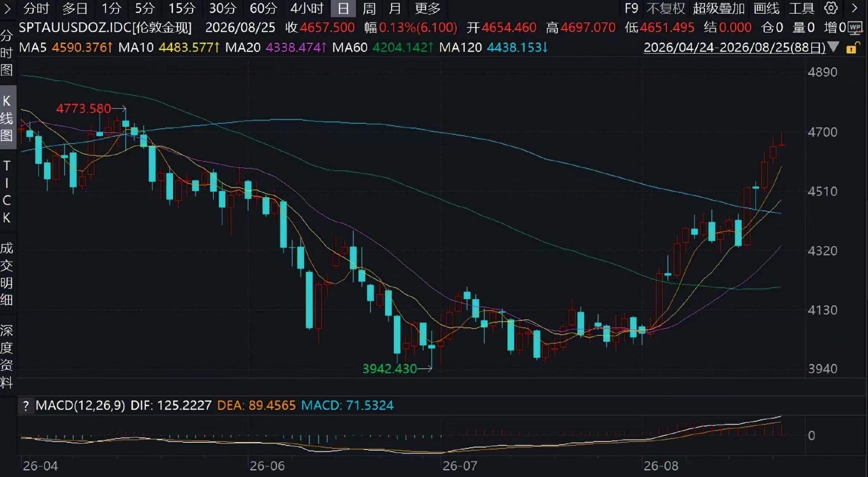Open the settings gear icon
868x477 pixels.
[831, 8]
